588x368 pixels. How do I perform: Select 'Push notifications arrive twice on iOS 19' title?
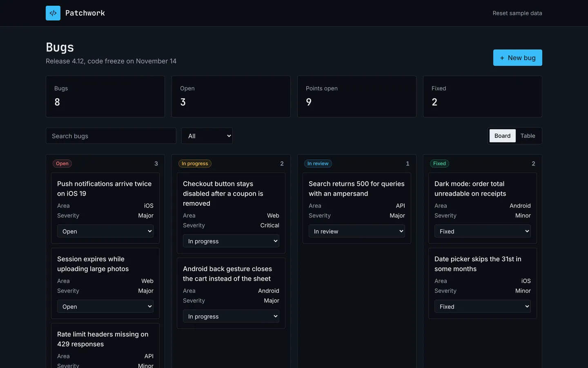[105, 188]
